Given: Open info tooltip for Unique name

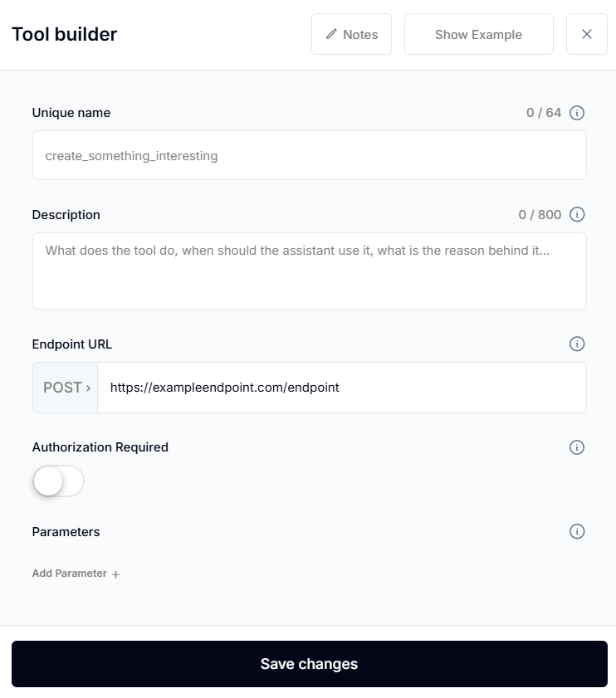Looking at the screenshot, I should tap(577, 113).
